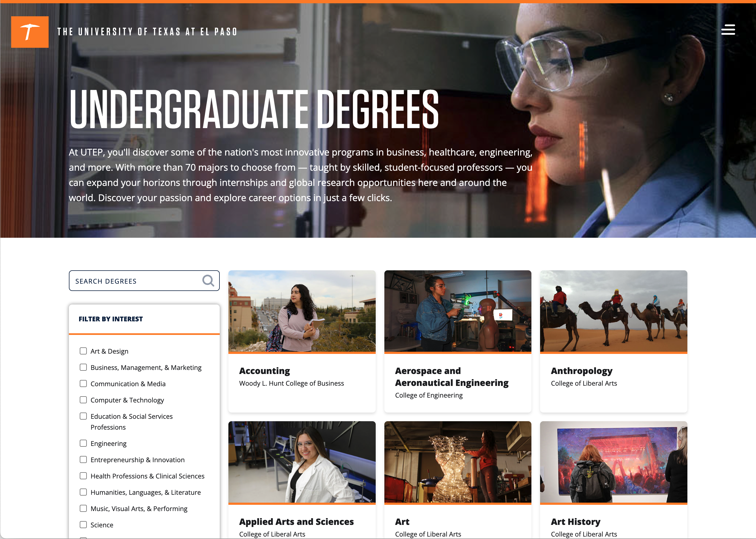Click the Anthropology degree title
Viewport: 756px width, 539px height.
[x=581, y=371]
